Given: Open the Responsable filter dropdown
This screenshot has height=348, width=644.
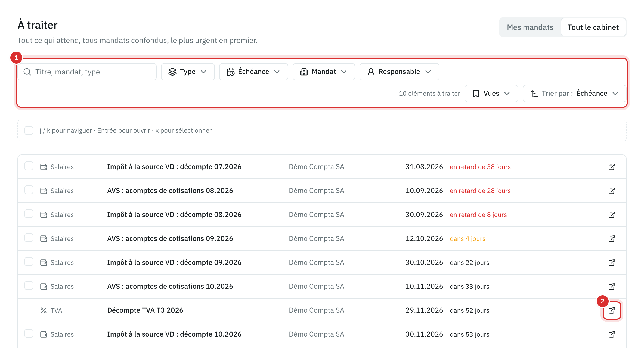Looking at the screenshot, I should point(399,72).
